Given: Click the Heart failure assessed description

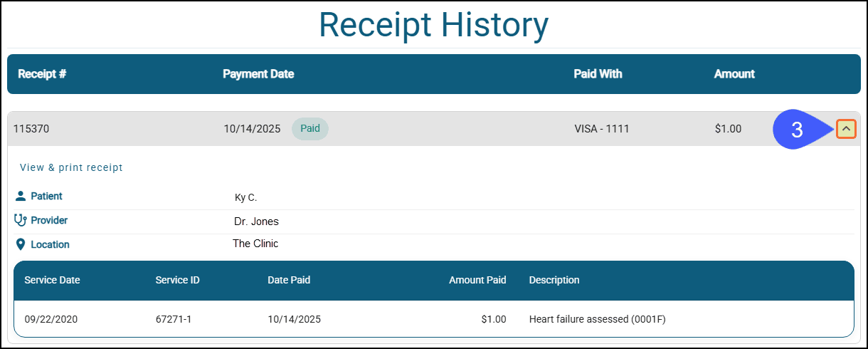Looking at the screenshot, I should coord(597,319).
